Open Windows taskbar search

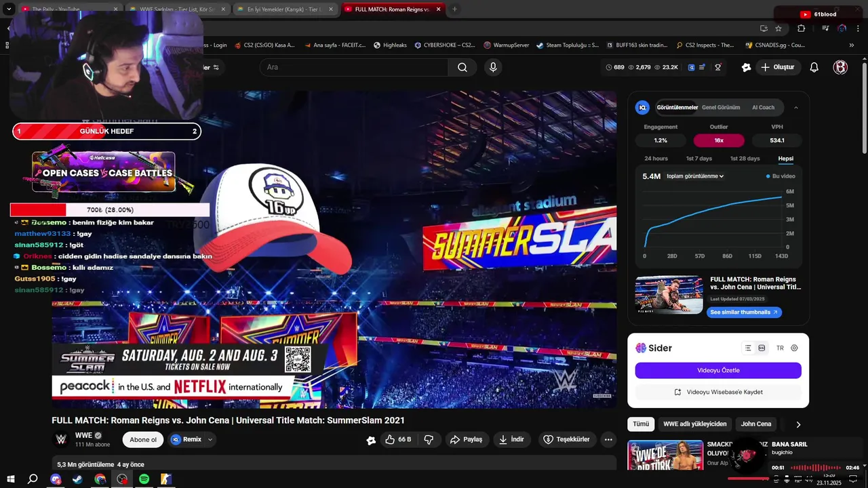(33, 479)
